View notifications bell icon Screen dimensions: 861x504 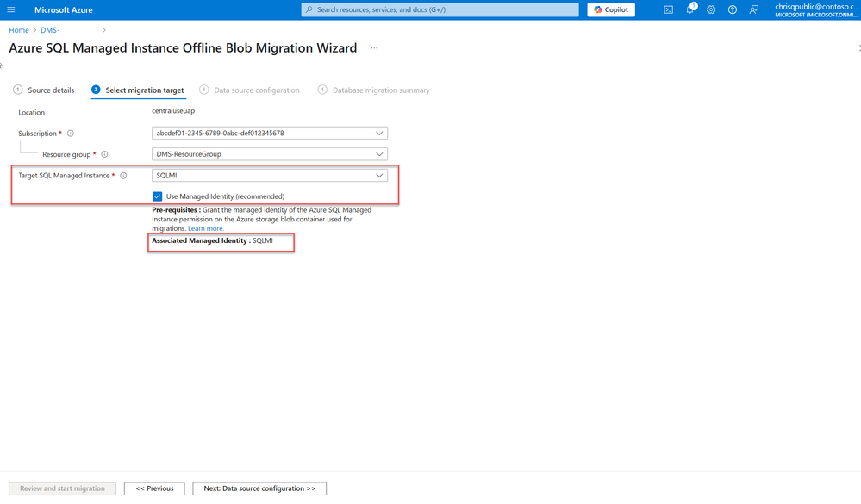click(690, 9)
